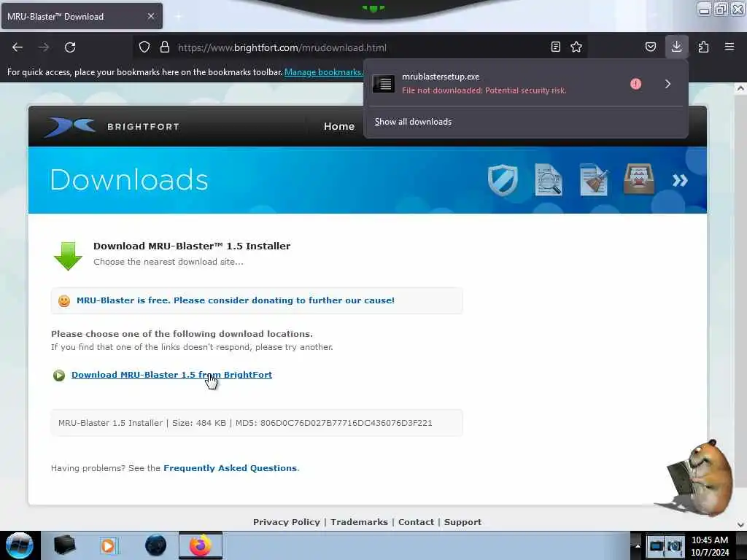Launch the media player taskbar icon
Image resolution: width=747 pixels, height=560 pixels.
[x=109, y=545]
